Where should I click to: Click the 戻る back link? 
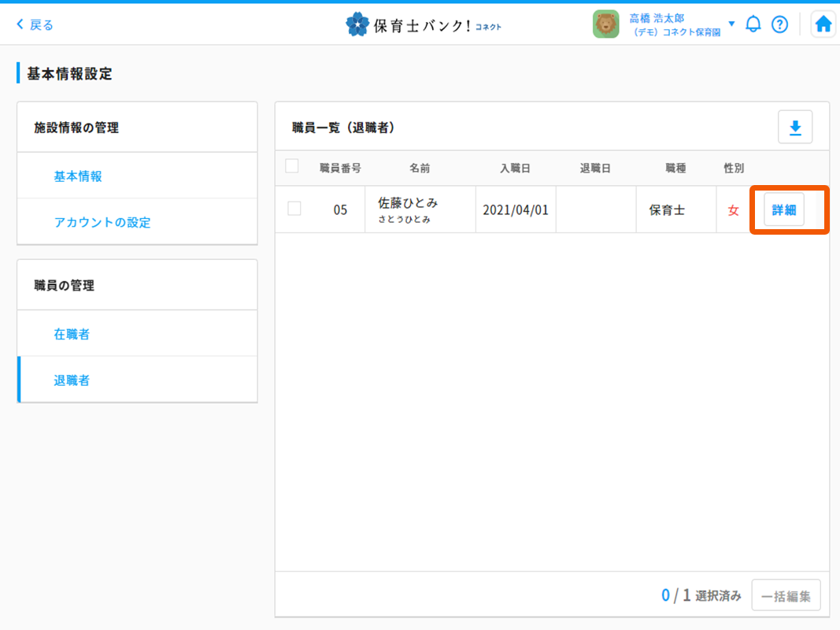point(42,25)
